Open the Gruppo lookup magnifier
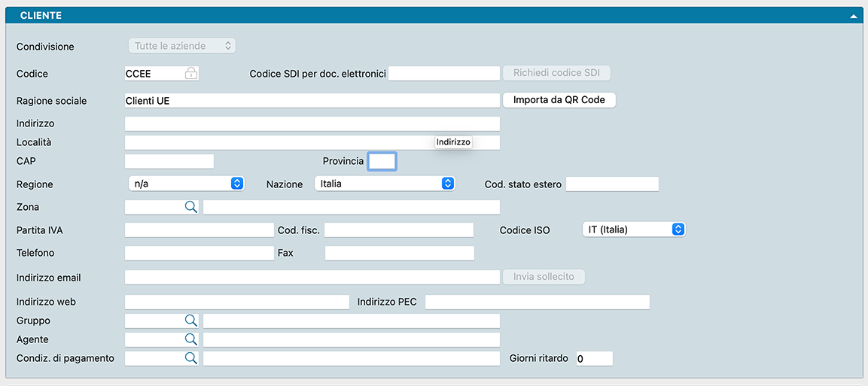This screenshot has width=868, height=386. 191,321
